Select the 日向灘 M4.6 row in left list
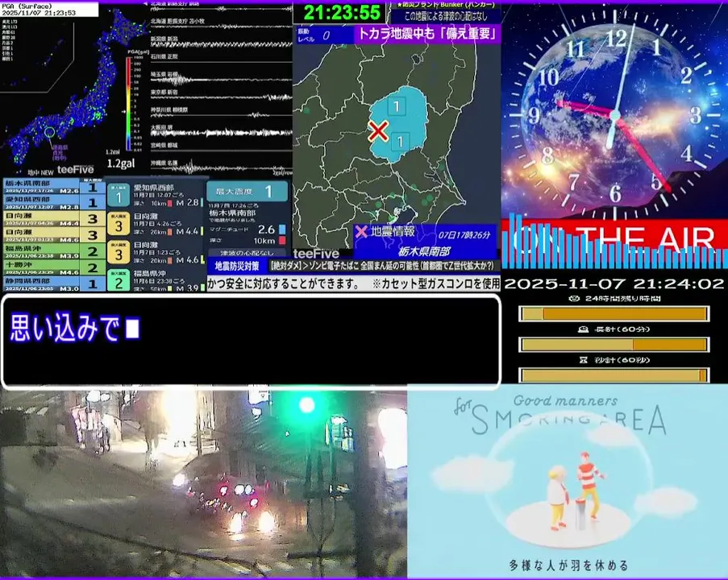 click(x=54, y=234)
